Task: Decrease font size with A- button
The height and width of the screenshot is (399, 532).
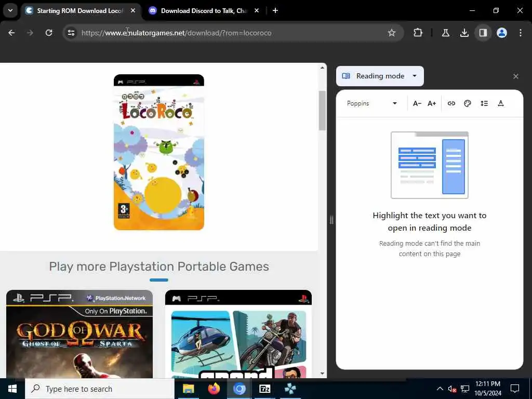Action: pyautogui.click(x=417, y=103)
